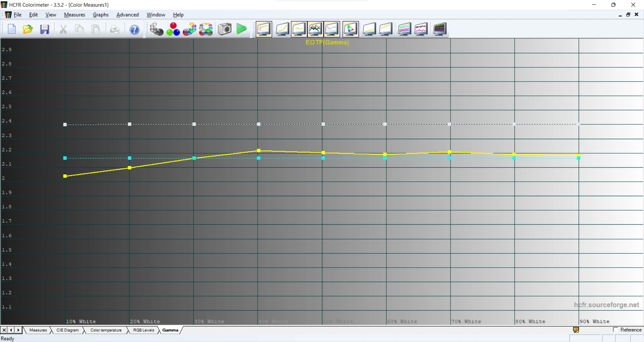Viewport: 644px width, 342px height.
Task: Click the Ready status bar text
Action: click(x=8, y=339)
